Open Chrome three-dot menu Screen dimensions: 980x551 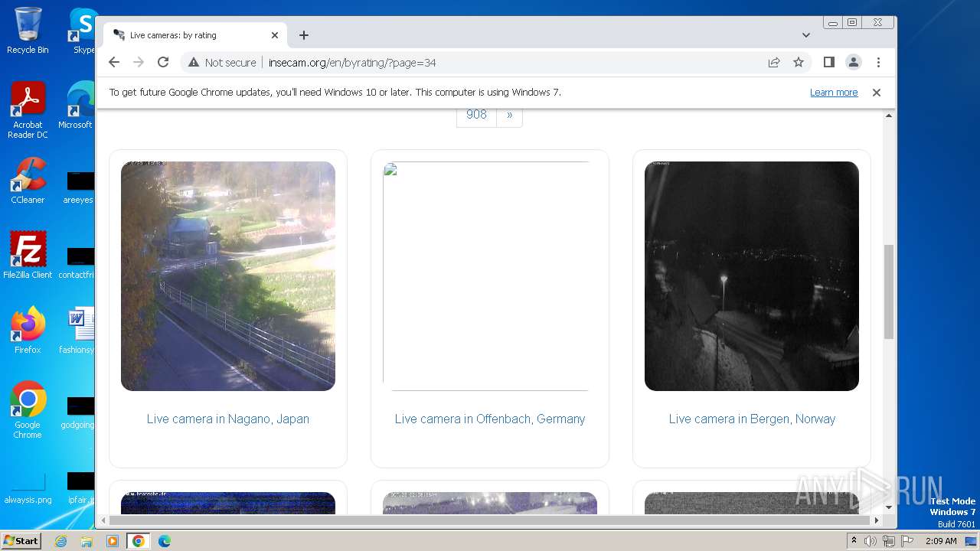click(878, 62)
